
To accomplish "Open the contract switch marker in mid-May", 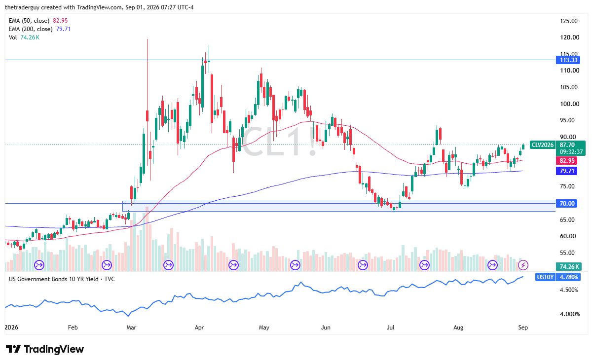I will click(296, 265).
